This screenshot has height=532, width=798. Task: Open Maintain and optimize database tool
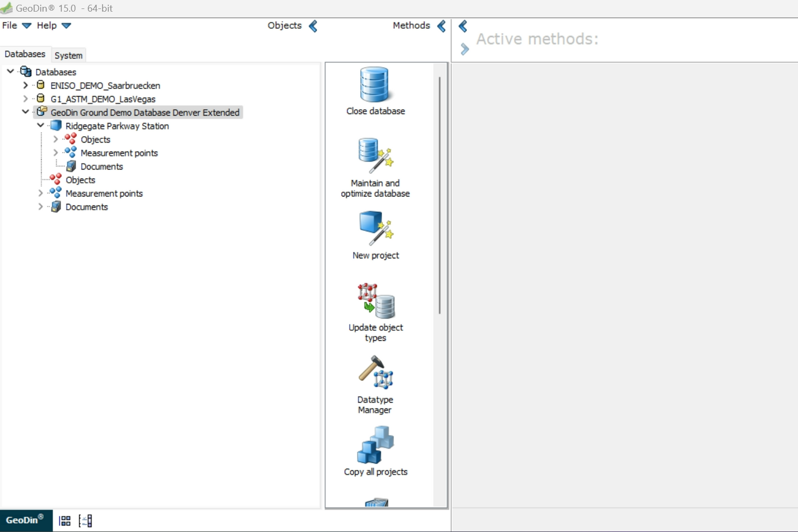click(375, 156)
